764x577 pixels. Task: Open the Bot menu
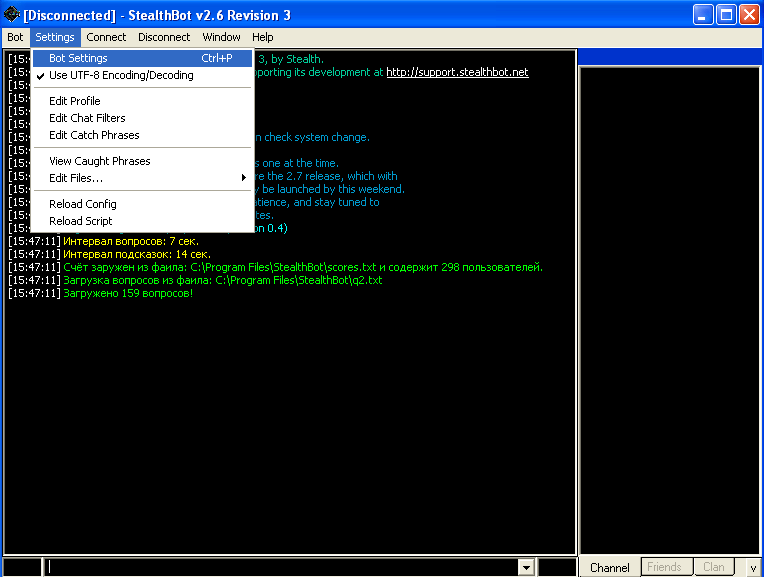pos(15,37)
